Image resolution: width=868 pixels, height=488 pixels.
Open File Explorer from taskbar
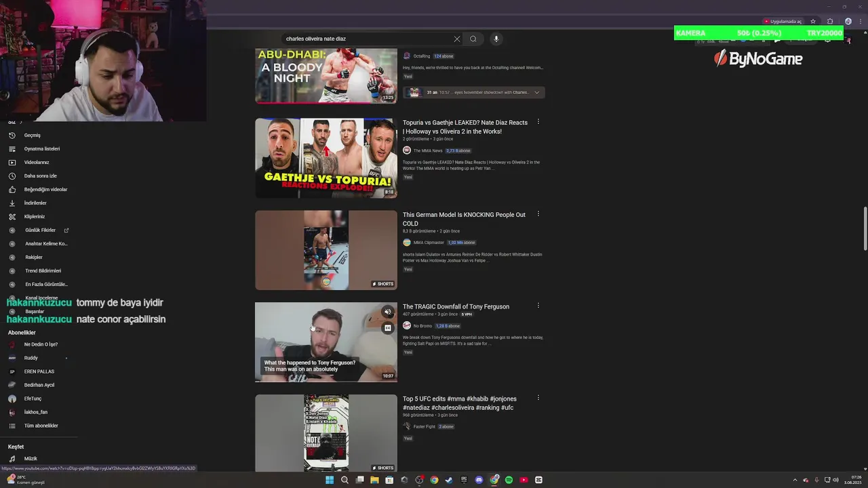374,480
